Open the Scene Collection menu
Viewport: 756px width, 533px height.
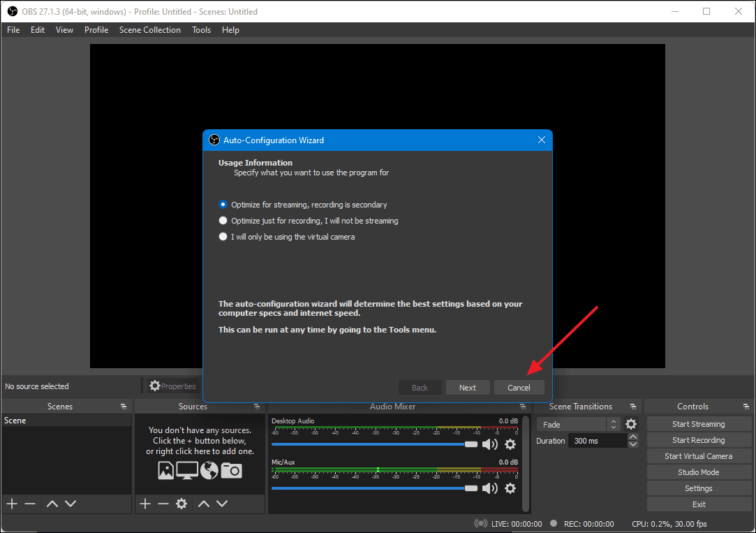(x=150, y=30)
